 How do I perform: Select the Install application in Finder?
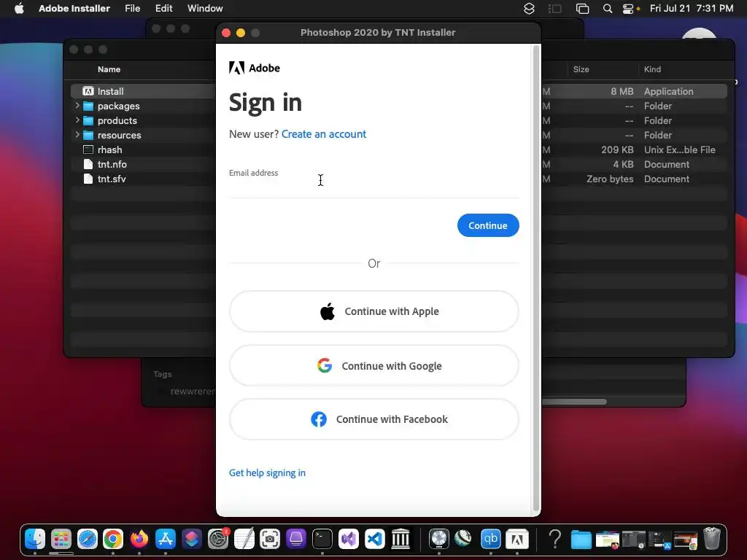[x=111, y=91]
